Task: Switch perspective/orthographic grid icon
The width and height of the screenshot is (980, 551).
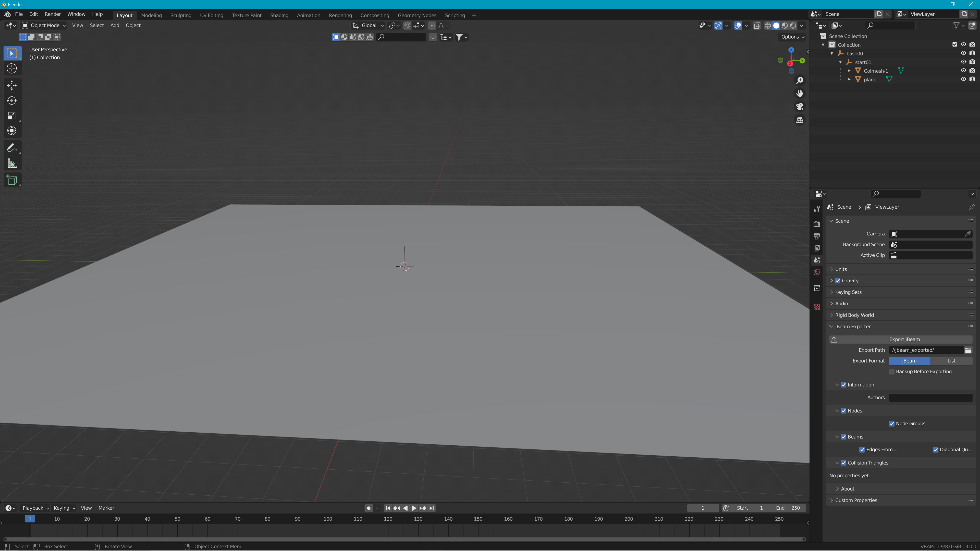Action: [x=800, y=120]
